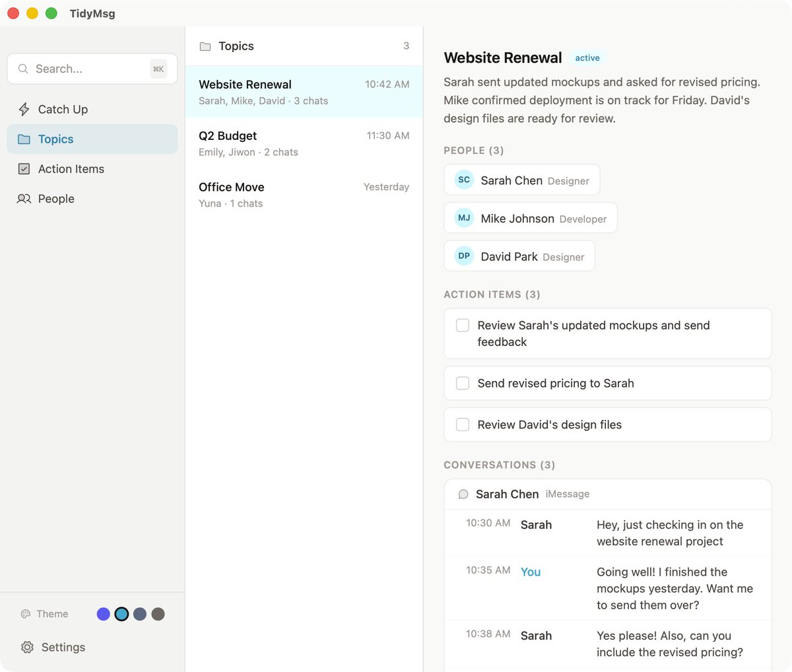Click the 'Yuna · 1 chats' subtitle
The width and height of the screenshot is (792, 672).
(x=231, y=204)
